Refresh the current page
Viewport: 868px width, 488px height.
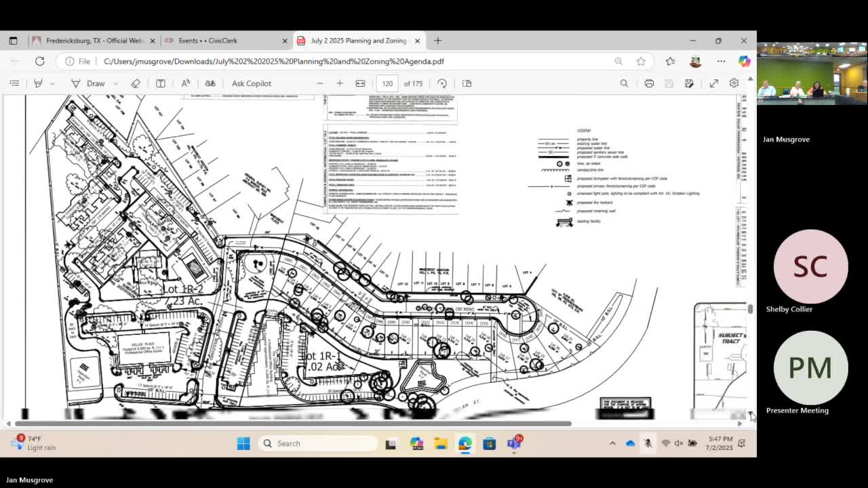(40, 61)
